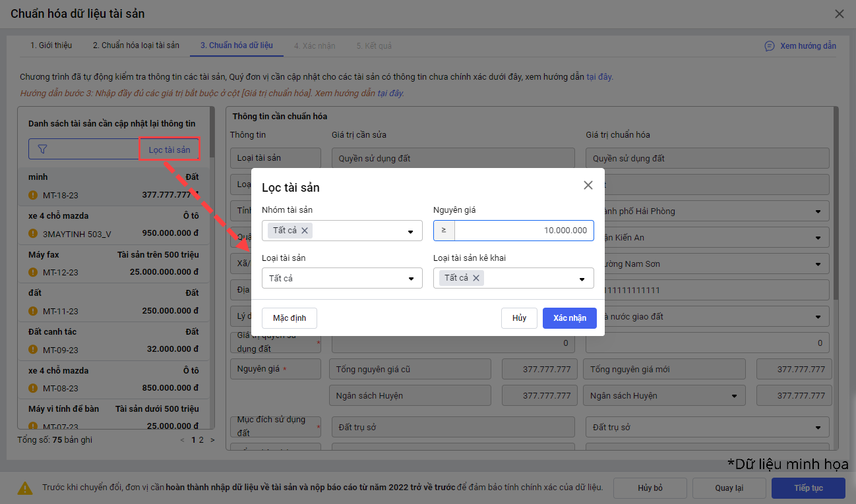Click the warning triangle icon in footer
This screenshot has height=504, width=856.
click(x=25, y=488)
